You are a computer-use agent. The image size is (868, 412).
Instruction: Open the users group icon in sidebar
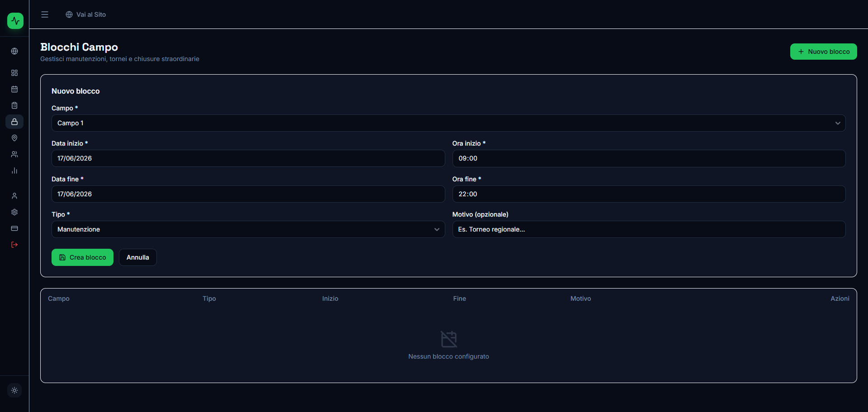click(x=14, y=154)
